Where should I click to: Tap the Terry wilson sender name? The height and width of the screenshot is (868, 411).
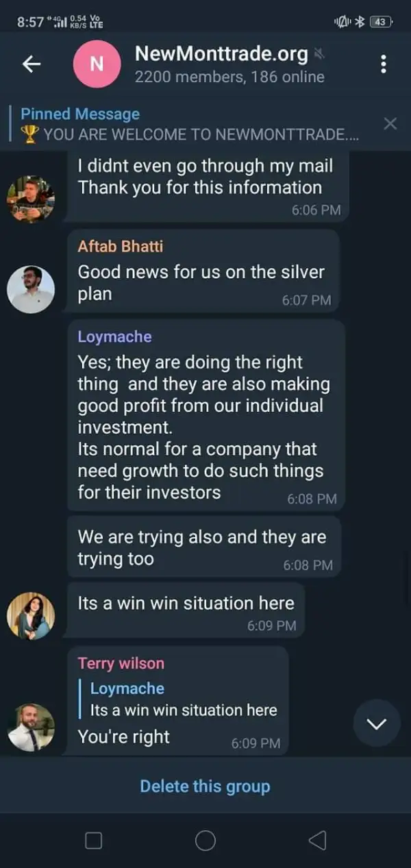tap(121, 663)
